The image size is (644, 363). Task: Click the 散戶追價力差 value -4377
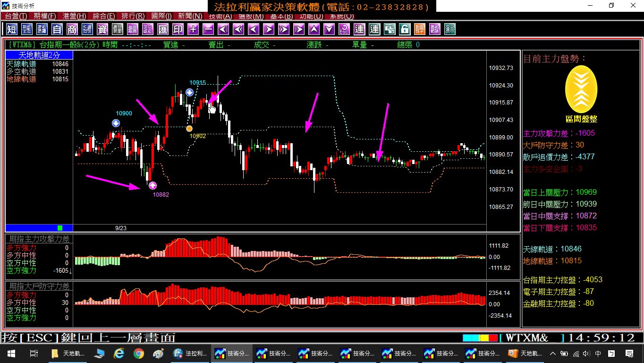tap(585, 157)
